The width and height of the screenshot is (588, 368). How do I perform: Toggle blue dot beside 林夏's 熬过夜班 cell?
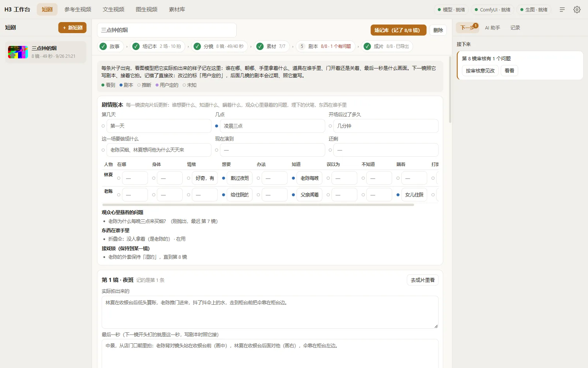point(223,178)
